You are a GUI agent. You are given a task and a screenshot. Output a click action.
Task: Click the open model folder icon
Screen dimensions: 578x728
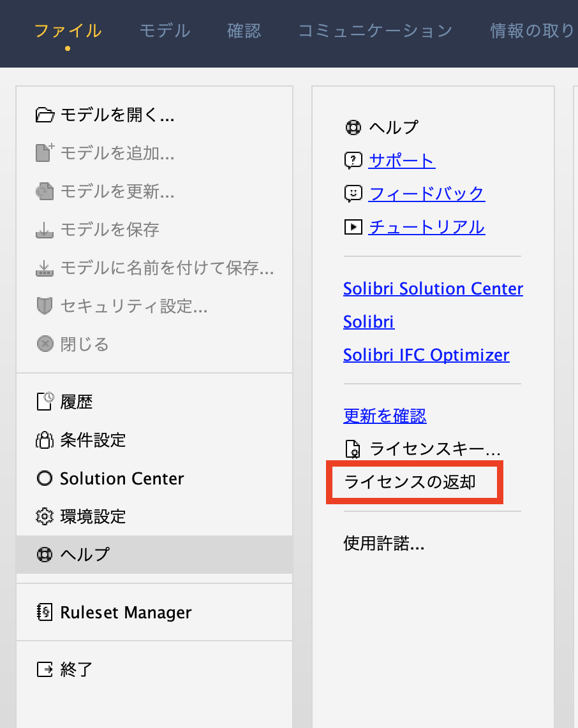pos(45,115)
